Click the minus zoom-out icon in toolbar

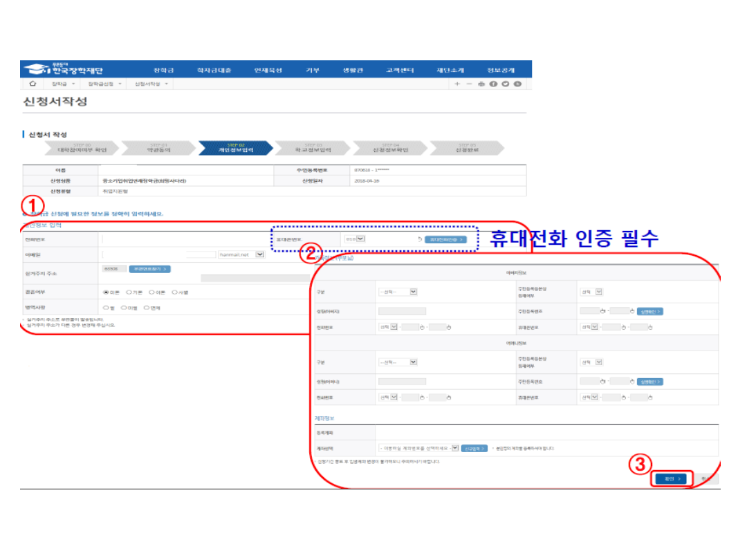coord(469,84)
